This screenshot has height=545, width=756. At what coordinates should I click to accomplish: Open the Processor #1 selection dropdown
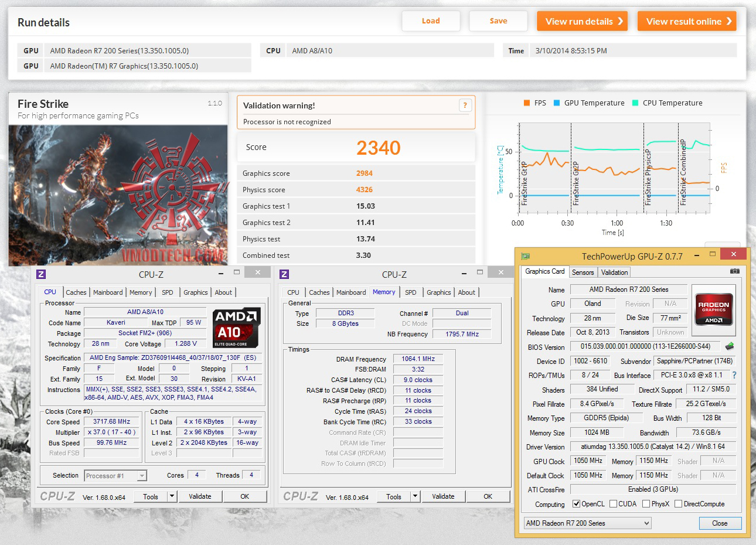pos(115,476)
